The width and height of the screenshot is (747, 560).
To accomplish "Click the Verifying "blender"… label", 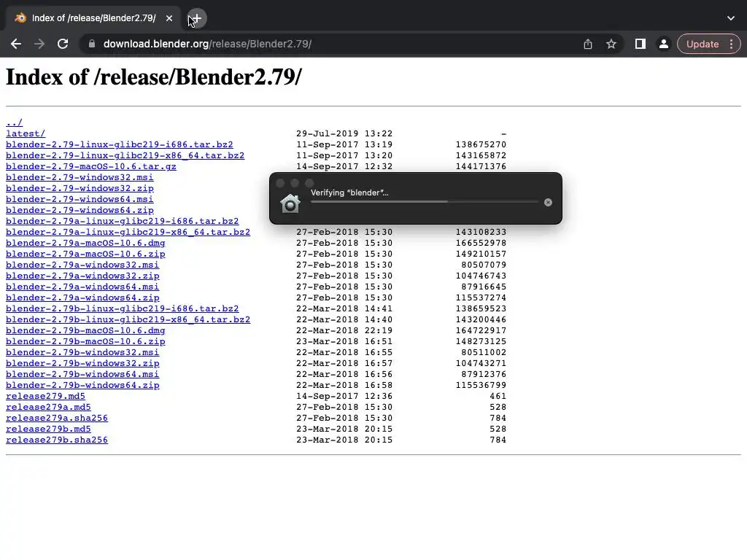I will pos(349,192).
